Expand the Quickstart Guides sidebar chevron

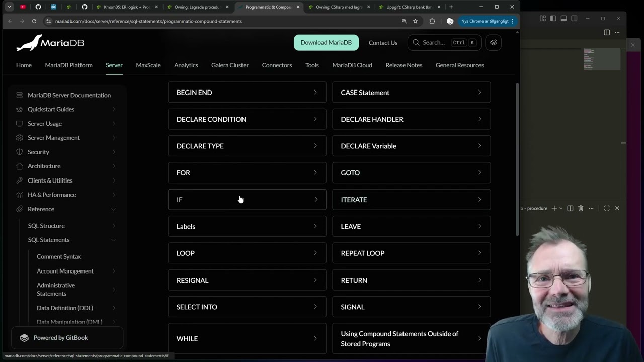(113, 109)
